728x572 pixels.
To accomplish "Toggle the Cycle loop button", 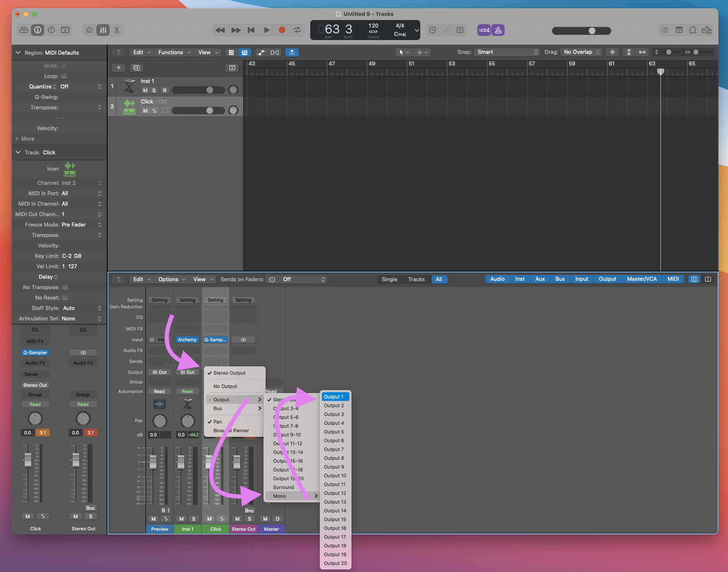I will pyautogui.click(x=297, y=30).
